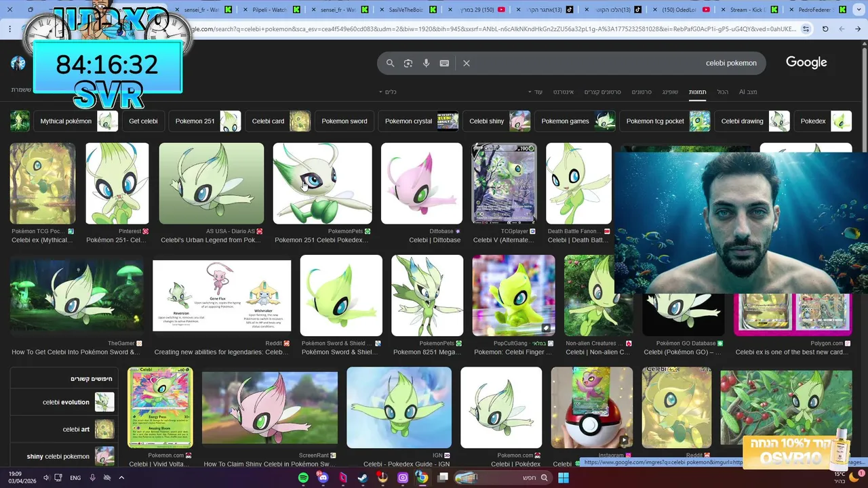Open Discord from the taskbar

pyautogui.click(x=323, y=478)
